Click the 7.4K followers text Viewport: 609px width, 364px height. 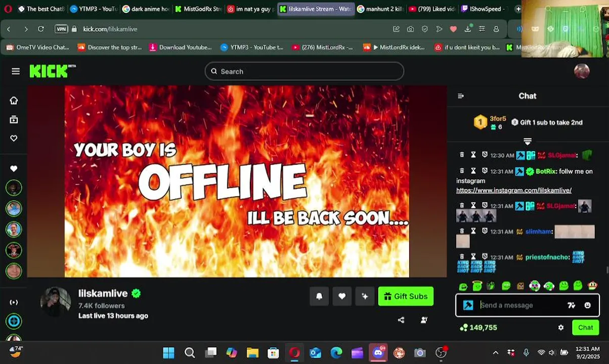point(101,306)
